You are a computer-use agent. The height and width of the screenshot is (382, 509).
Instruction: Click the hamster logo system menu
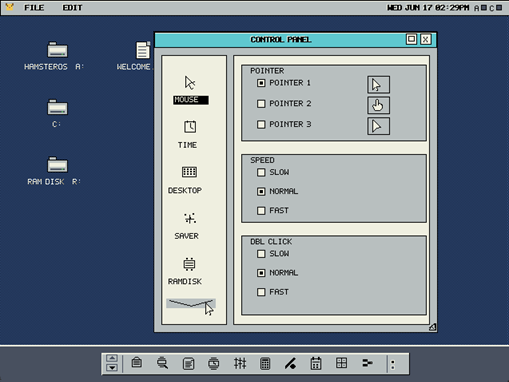pyautogui.click(x=10, y=7)
